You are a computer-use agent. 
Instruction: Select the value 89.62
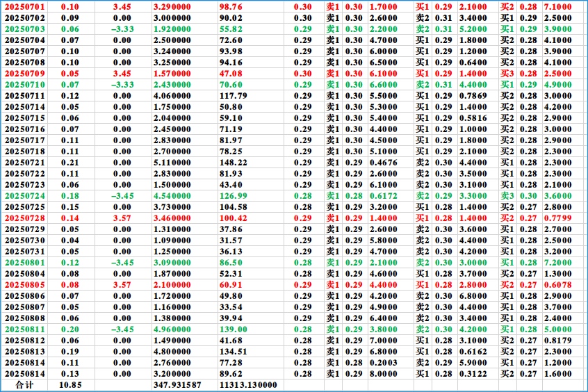(231, 374)
